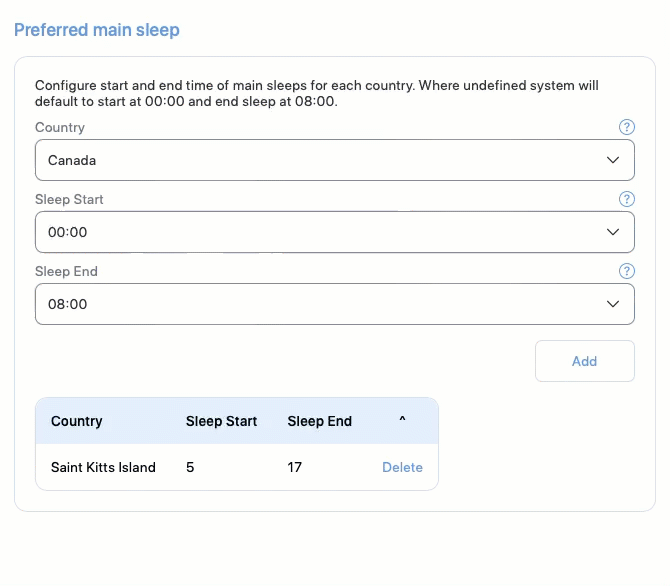The image size is (670, 586).
Task: Sort by the Country column header
Action: tap(76, 421)
